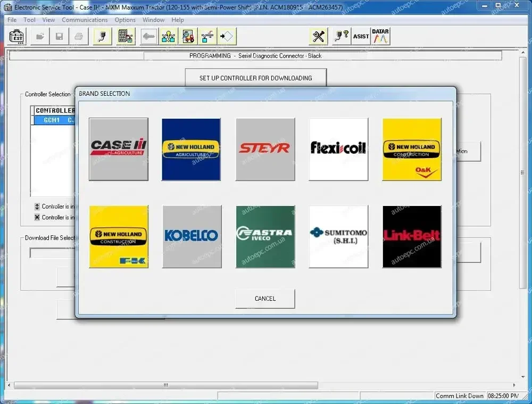Open the Help menu

[178, 20]
